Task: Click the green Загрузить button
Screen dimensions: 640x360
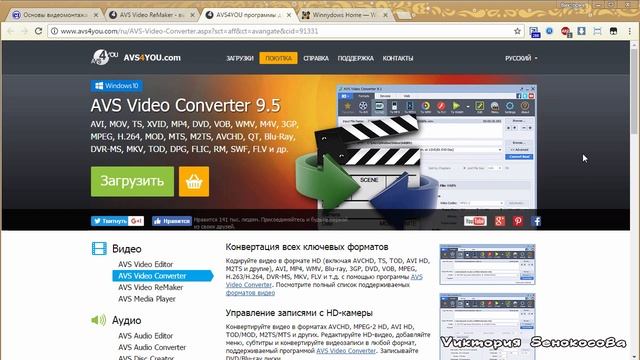Action: click(132, 181)
